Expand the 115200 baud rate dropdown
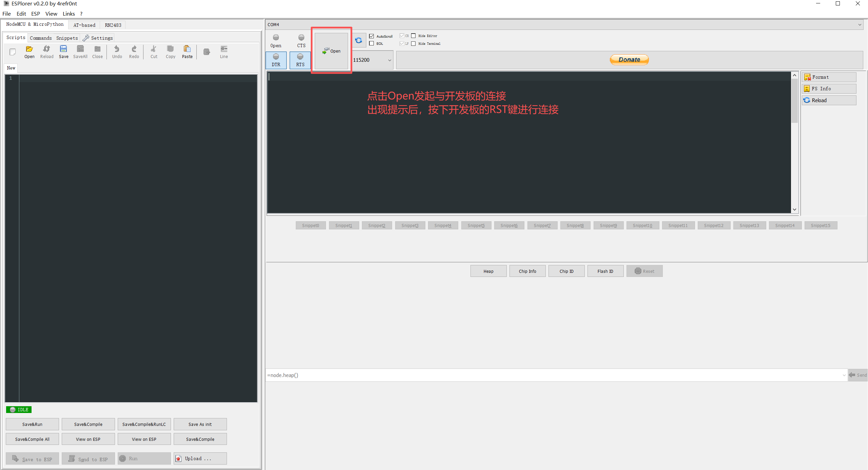The image size is (868, 470). (390, 60)
